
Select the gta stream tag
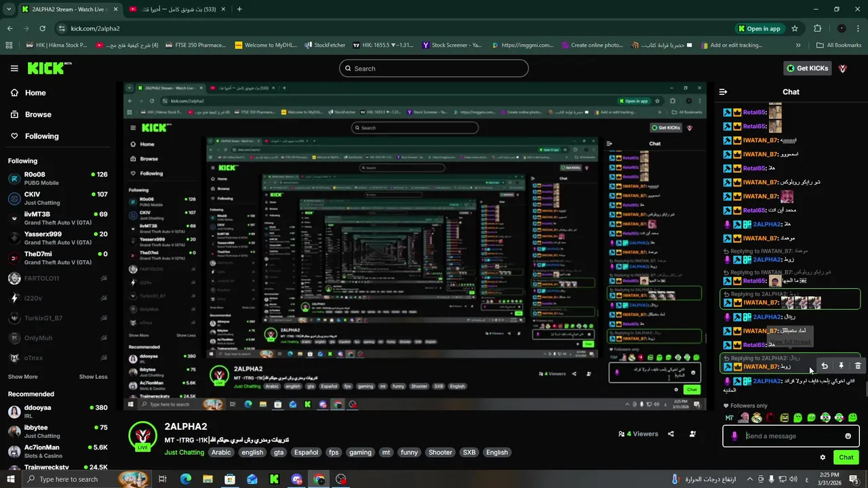(x=279, y=453)
